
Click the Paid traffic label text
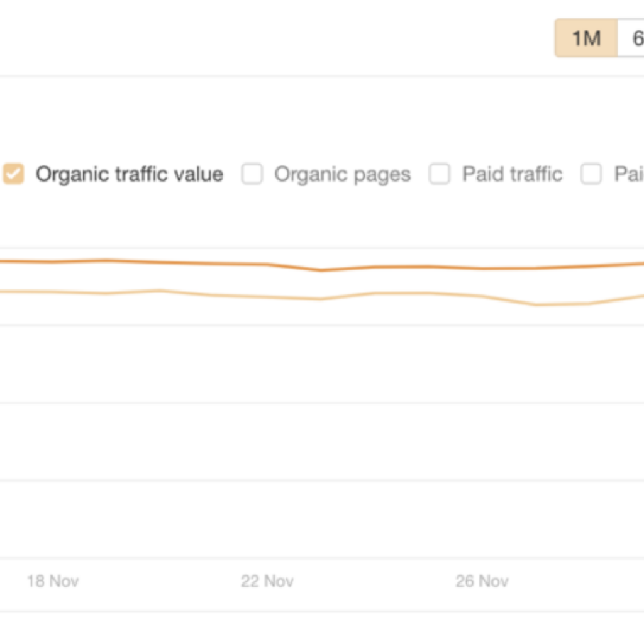[512, 174]
